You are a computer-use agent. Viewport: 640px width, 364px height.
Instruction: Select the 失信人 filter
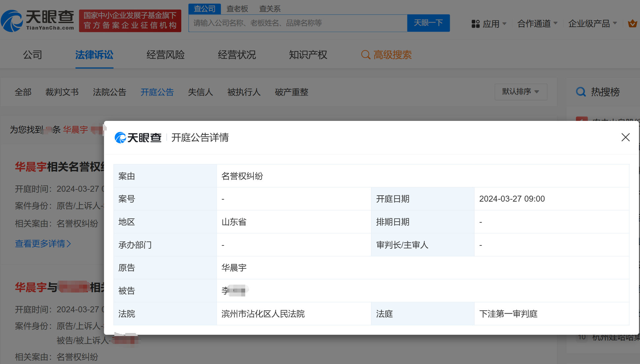200,92
